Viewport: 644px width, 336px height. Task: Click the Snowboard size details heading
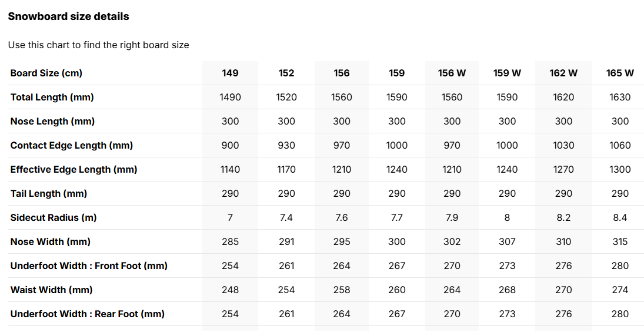(69, 16)
